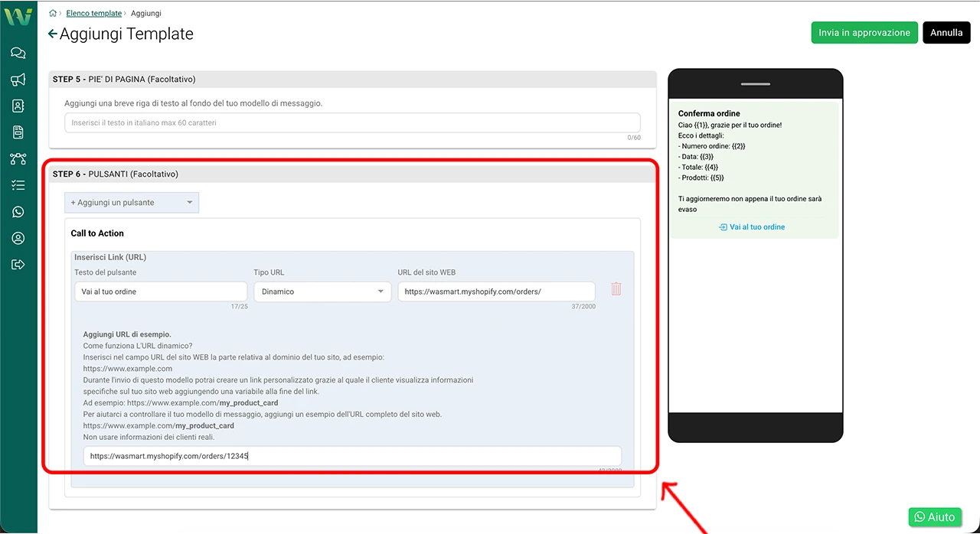Open the contacts address book icon
The width and height of the screenshot is (980, 534).
point(18,106)
